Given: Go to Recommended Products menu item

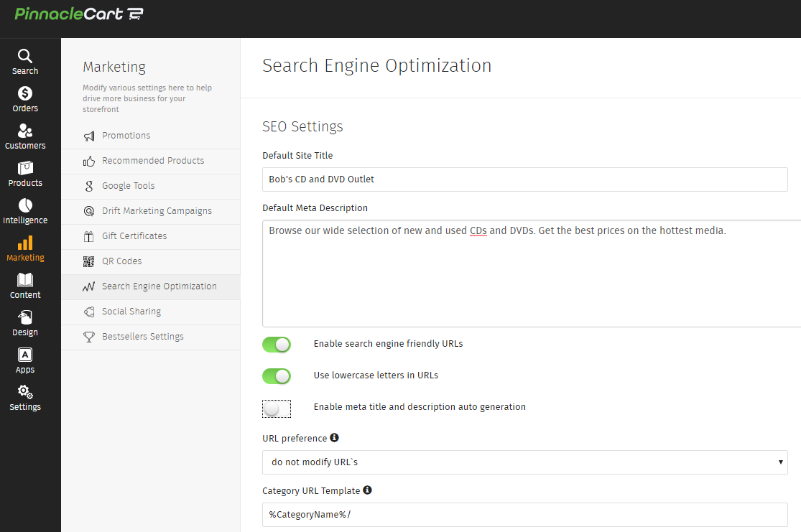Looking at the screenshot, I should pyautogui.click(x=151, y=161).
